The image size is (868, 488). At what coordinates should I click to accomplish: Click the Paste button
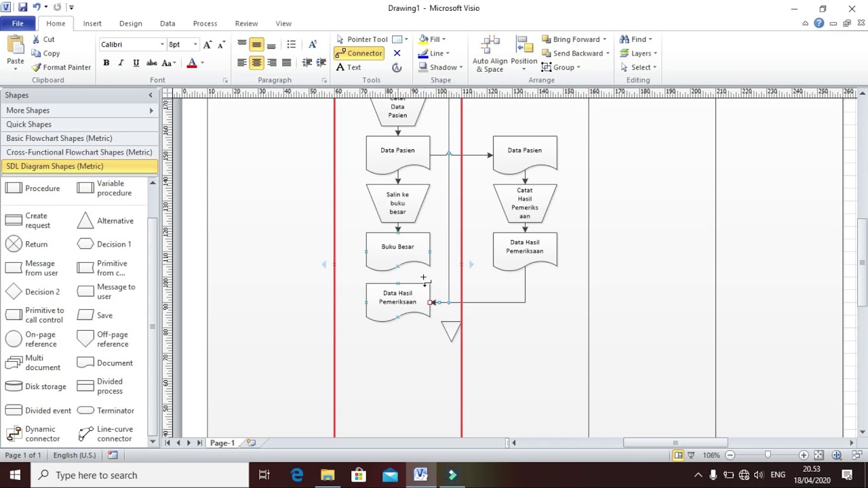(x=16, y=53)
